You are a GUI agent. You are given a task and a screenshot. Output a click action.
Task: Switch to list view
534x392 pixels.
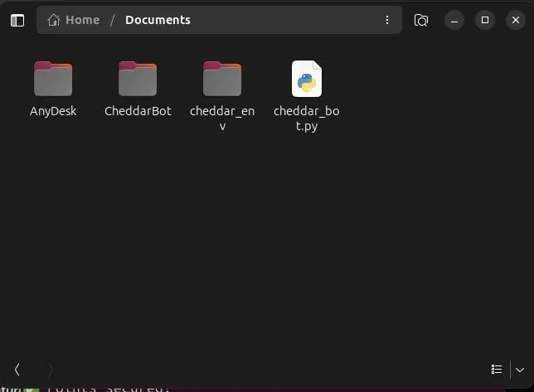497,369
